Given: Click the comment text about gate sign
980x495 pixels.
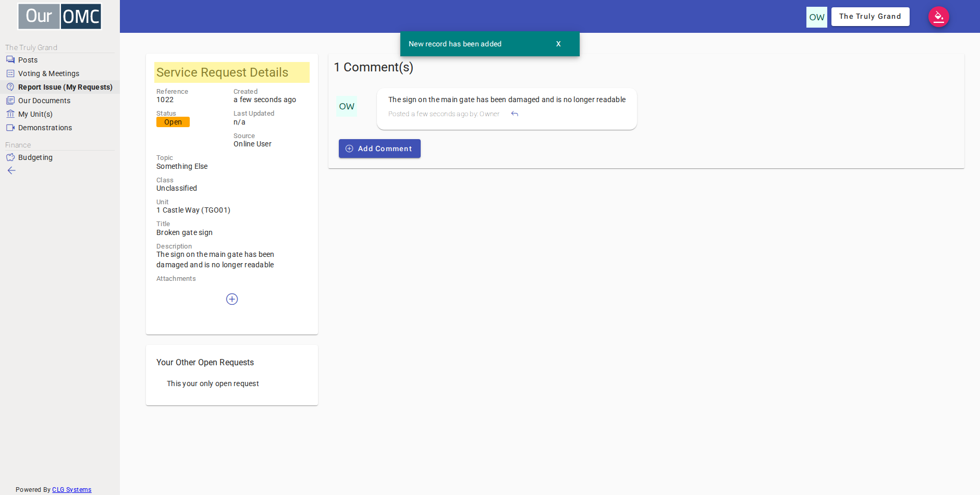Looking at the screenshot, I should click(x=507, y=100).
